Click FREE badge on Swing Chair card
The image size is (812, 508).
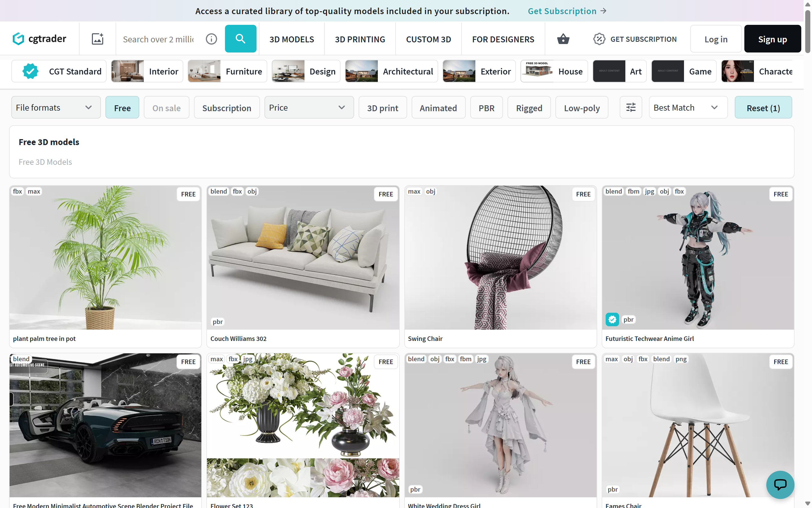tap(583, 194)
